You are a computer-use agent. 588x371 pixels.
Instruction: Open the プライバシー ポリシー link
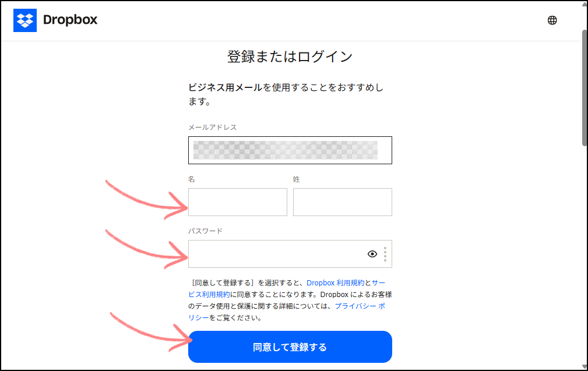pos(287,312)
